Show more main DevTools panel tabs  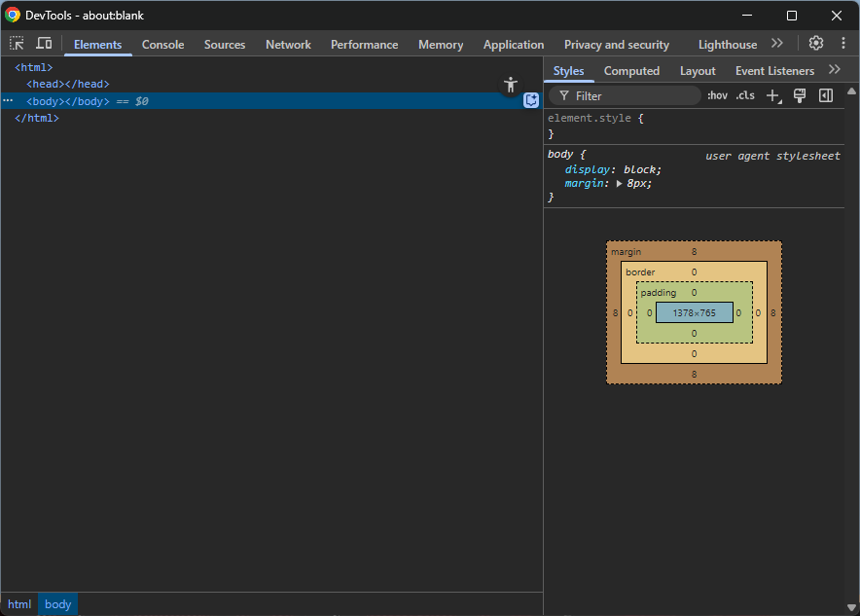click(x=776, y=44)
